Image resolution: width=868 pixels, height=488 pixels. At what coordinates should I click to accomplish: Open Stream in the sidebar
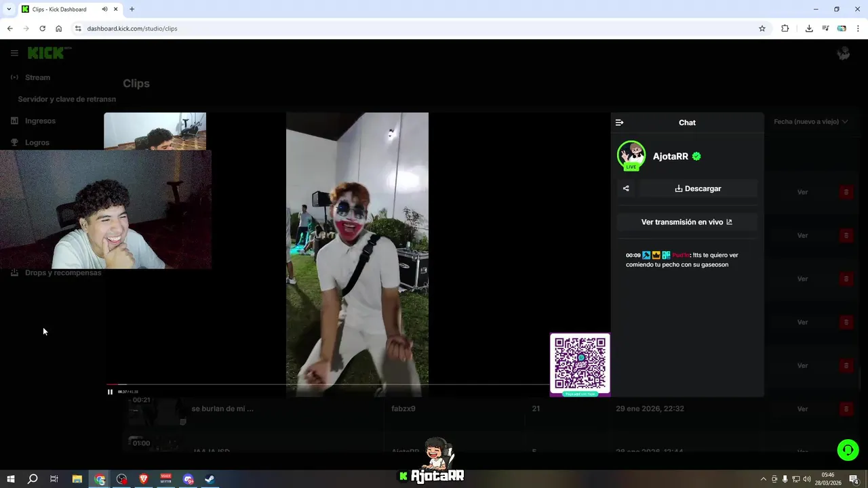click(37, 77)
